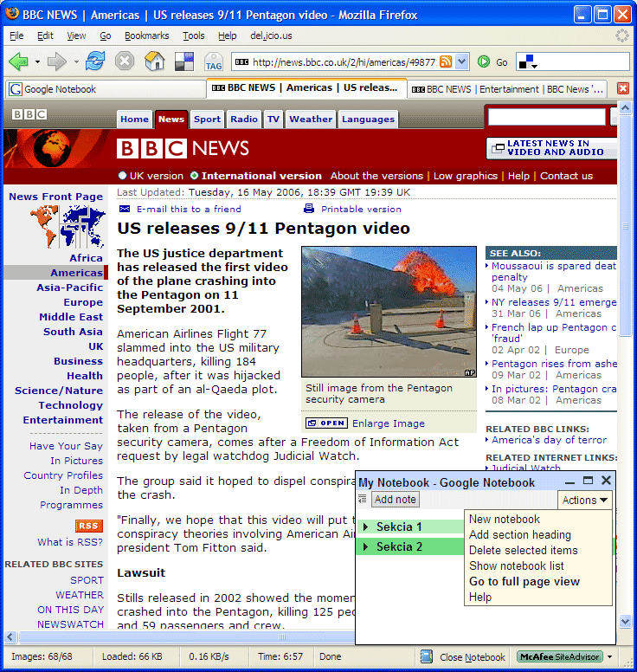Expand the Sekcia 2 section
Image resolution: width=637 pixels, height=672 pixels.
pyautogui.click(x=365, y=546)
